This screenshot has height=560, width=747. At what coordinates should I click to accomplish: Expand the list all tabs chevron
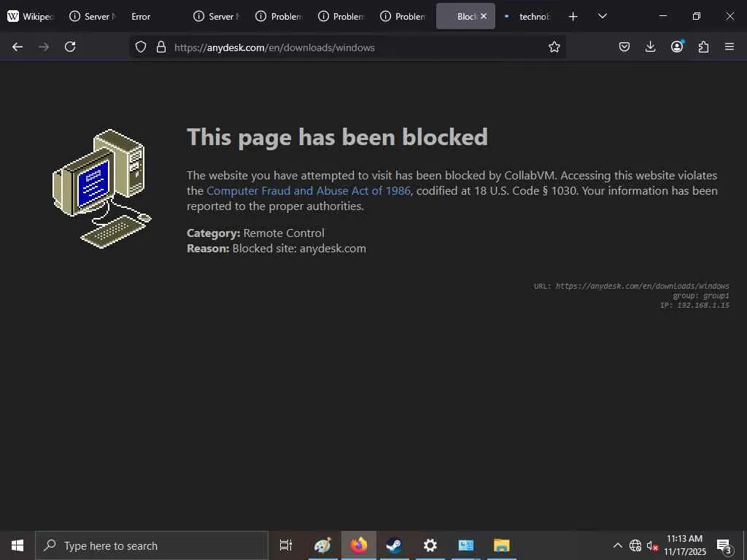coord(602,16)
